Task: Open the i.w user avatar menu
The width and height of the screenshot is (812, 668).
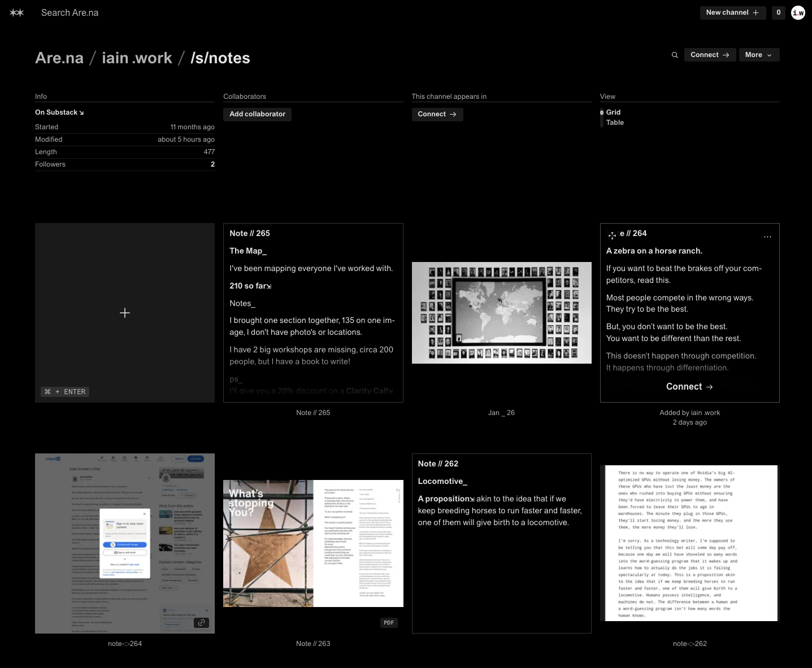Action: pos(798,12)
